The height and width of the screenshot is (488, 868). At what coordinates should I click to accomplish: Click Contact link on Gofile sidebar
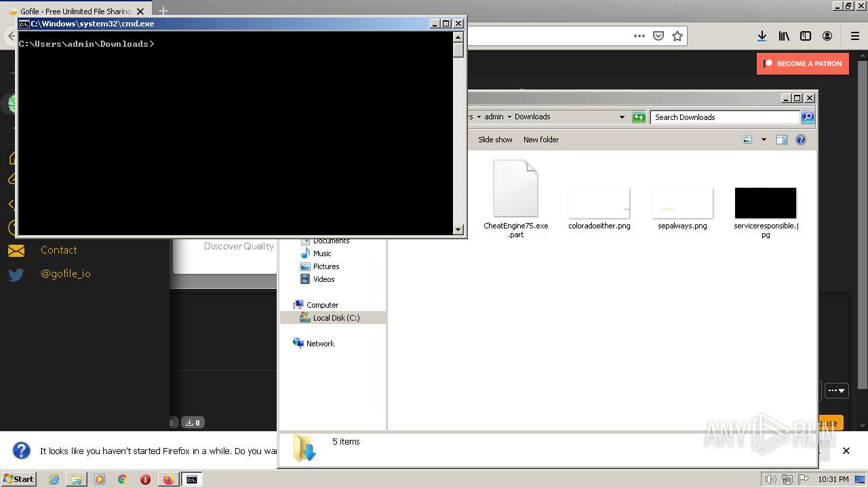pos(59,250)
